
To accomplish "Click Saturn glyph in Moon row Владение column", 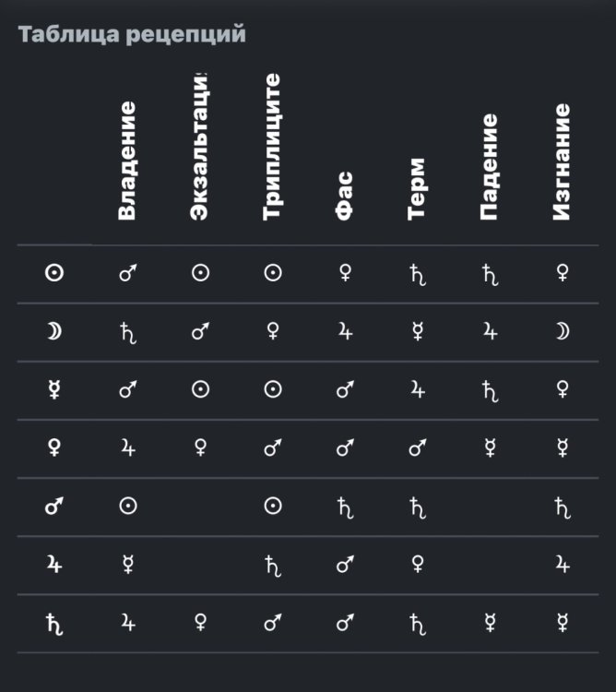I will (x=127, y=332).
